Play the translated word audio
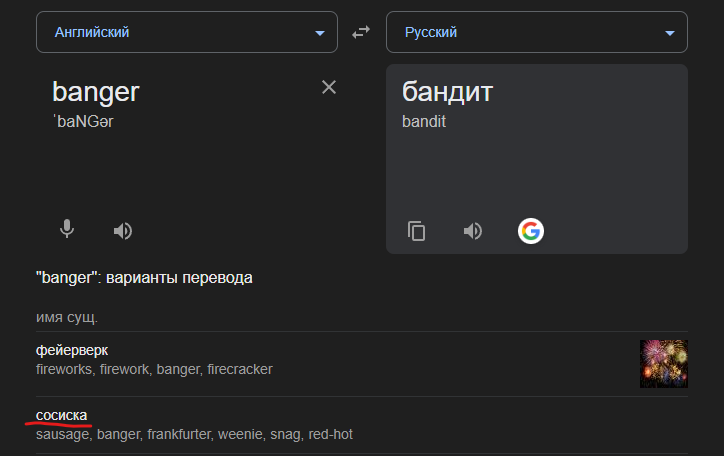The image size is (724, 456). tap(473, 231)
